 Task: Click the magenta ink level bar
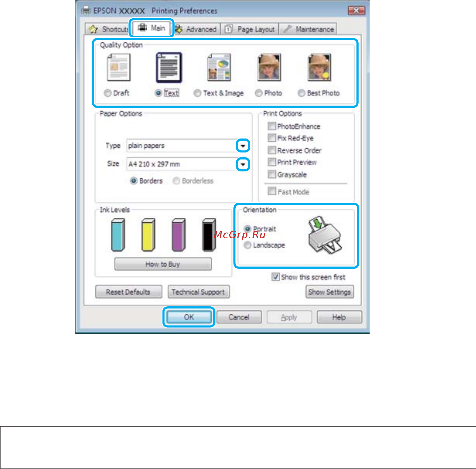point(179,235)
